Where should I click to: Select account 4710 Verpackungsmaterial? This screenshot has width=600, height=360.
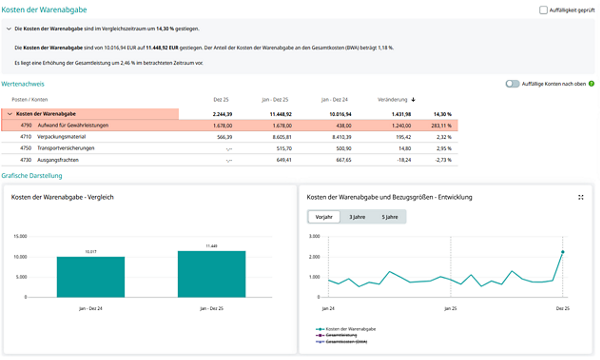230,137
